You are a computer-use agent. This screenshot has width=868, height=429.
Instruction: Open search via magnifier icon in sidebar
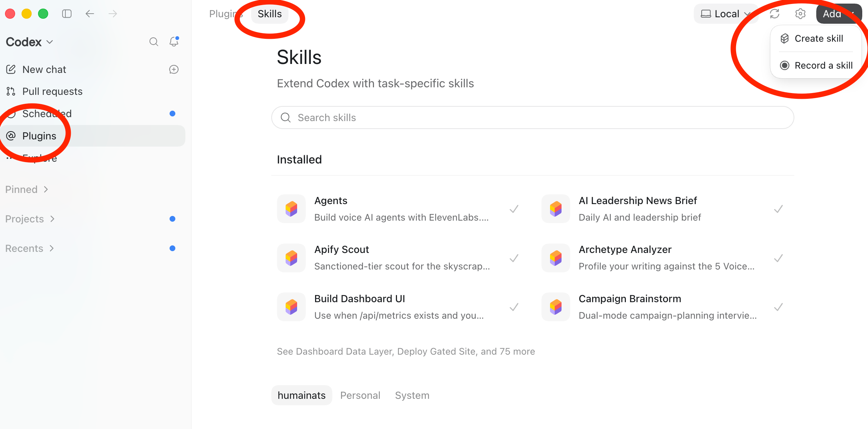(x=154, y=42)
